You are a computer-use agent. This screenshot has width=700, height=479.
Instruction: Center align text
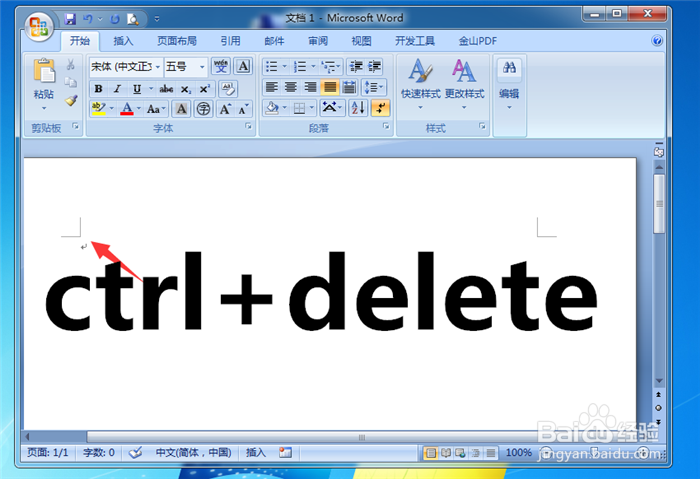click(x=291, y=87)
